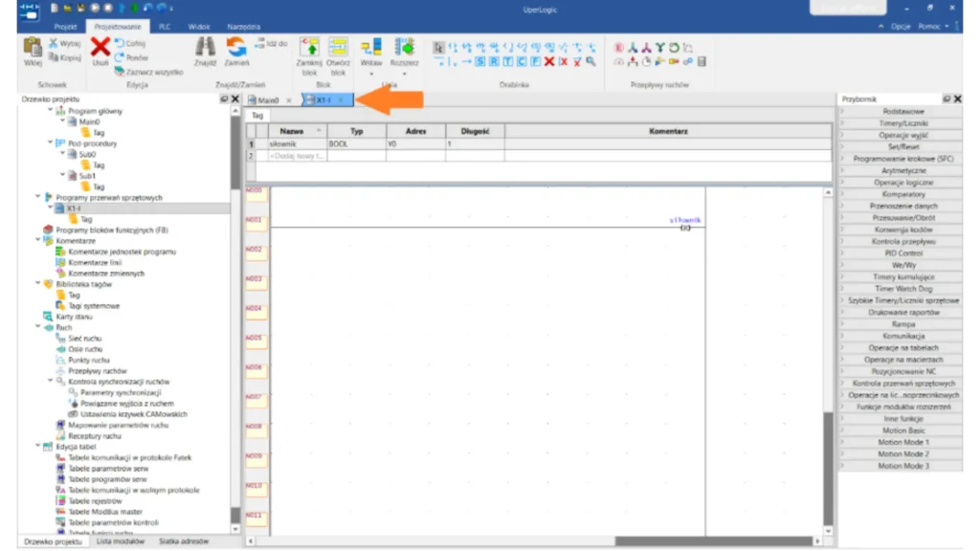Click the Wklej paste icon
The width and height of the screenshot is (980, 551).
(33, 48)
